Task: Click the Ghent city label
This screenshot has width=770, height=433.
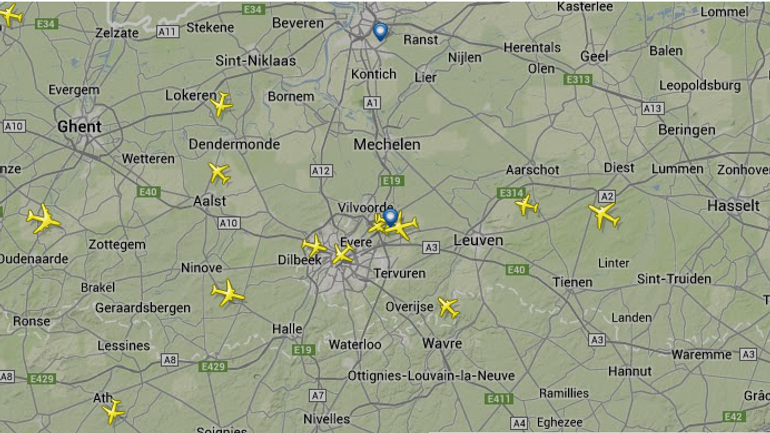Action: pos(80,127)
